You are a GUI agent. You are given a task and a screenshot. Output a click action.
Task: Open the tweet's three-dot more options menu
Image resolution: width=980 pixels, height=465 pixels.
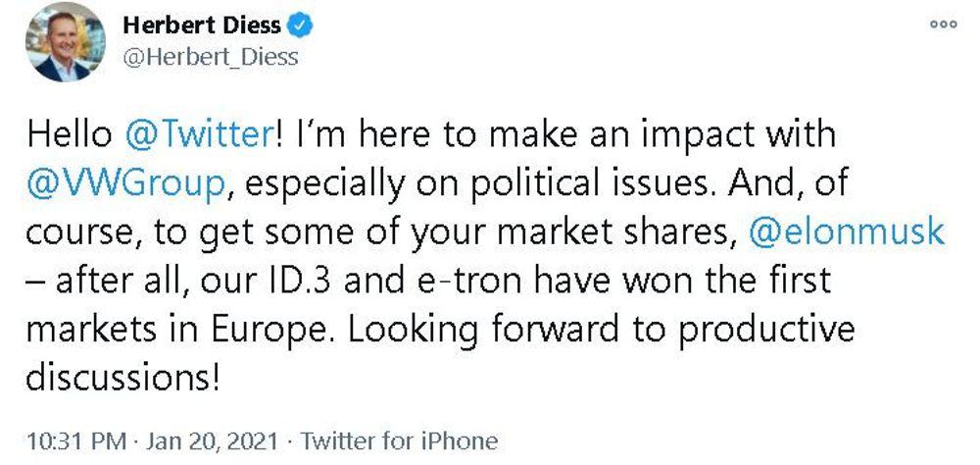pos(943,24)
